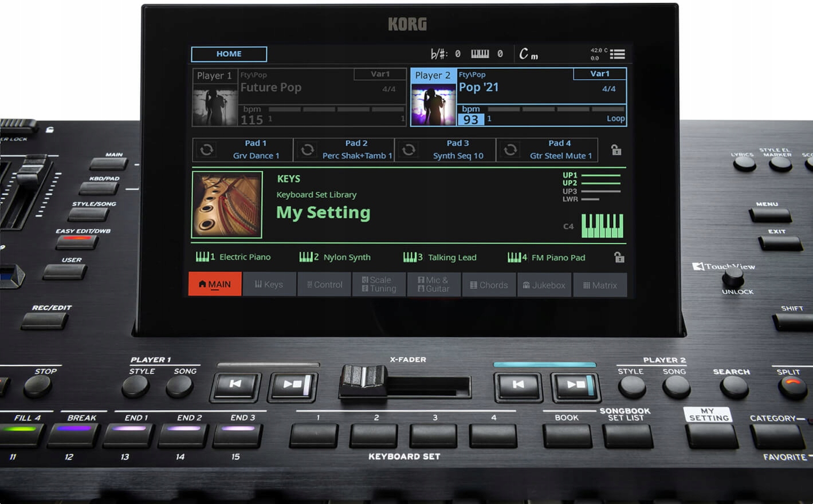Open Player 1 Var1 selector
This screenshot has height=504, width=813.
[380, 74]
